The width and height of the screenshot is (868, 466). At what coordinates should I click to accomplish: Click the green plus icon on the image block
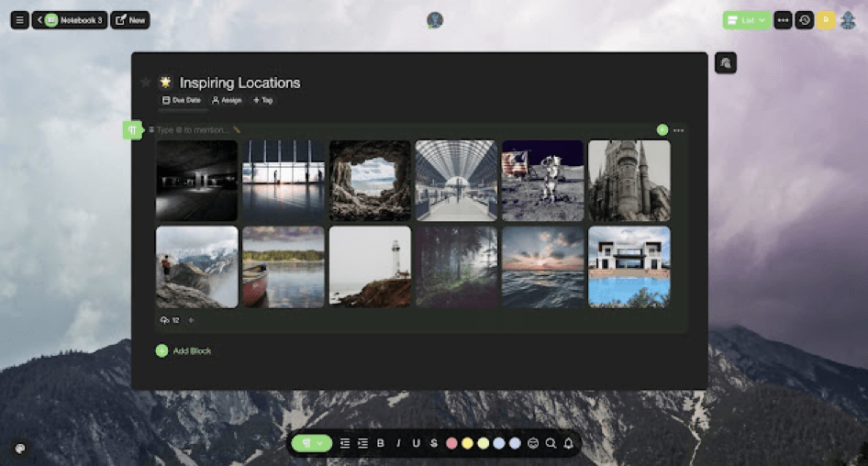click(x=662, y=130)
